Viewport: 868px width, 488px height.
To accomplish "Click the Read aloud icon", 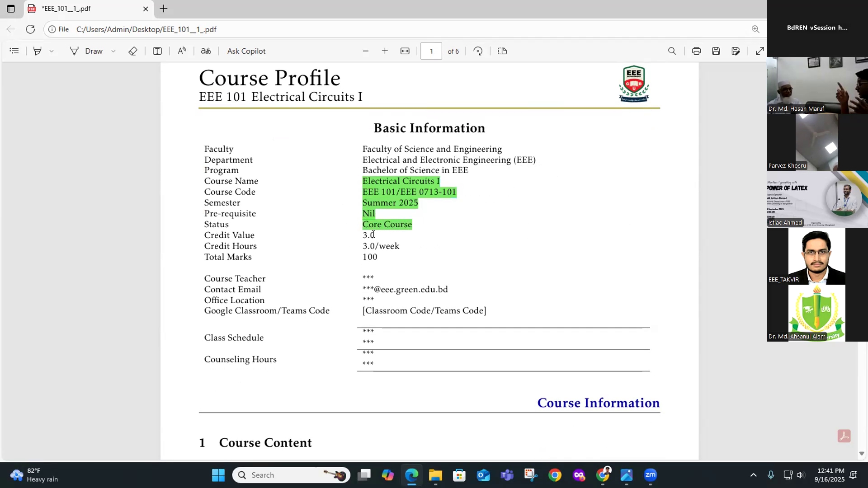I will coord(182,51).
